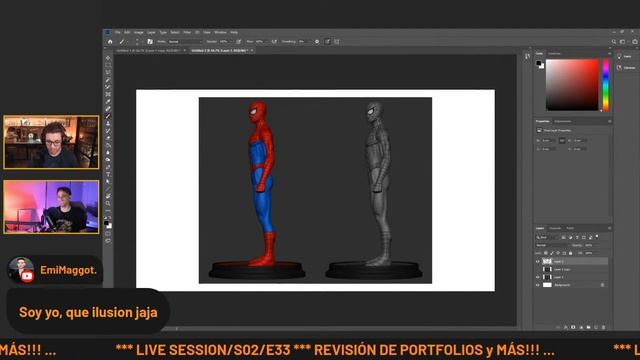Select the Zoom tool
Screen dimensions: 640x360
point(108,203)
